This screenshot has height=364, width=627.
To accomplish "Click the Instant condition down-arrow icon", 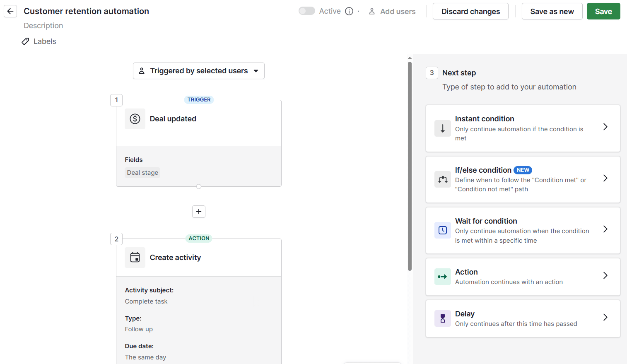I will pyautogui.click(x=443, y=128).
